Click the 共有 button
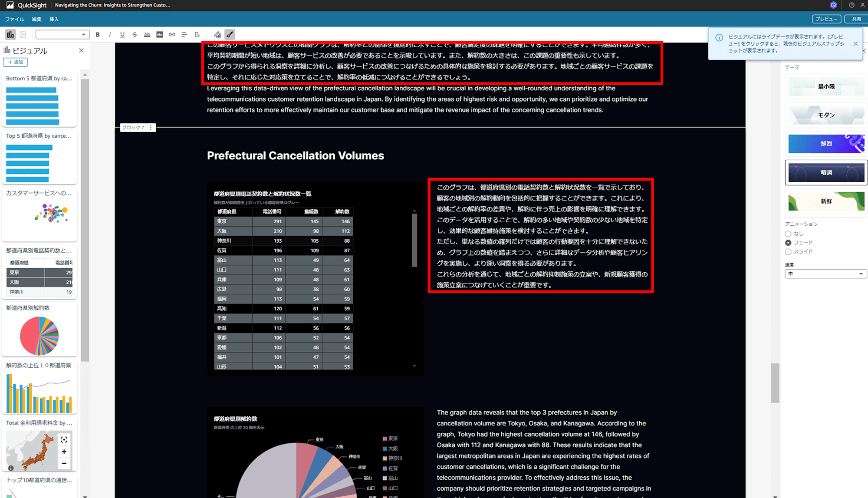Viewport: 868px width, 498px height. 856,19
